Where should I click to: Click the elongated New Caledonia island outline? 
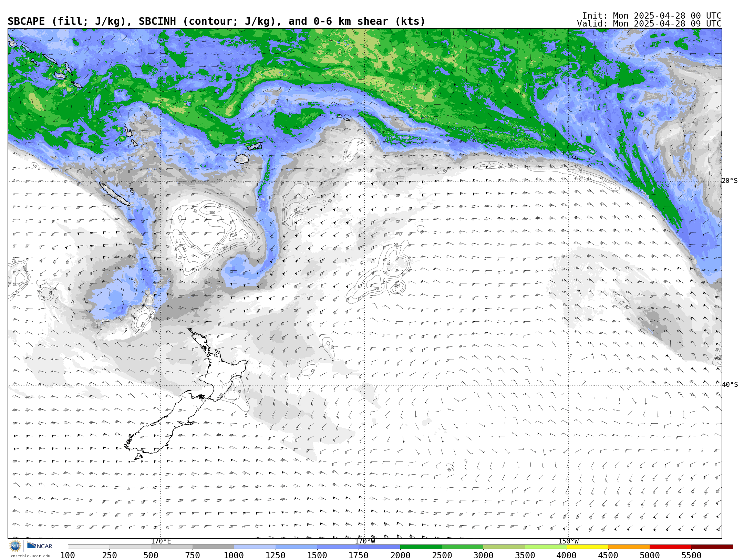tap(115, 194)
